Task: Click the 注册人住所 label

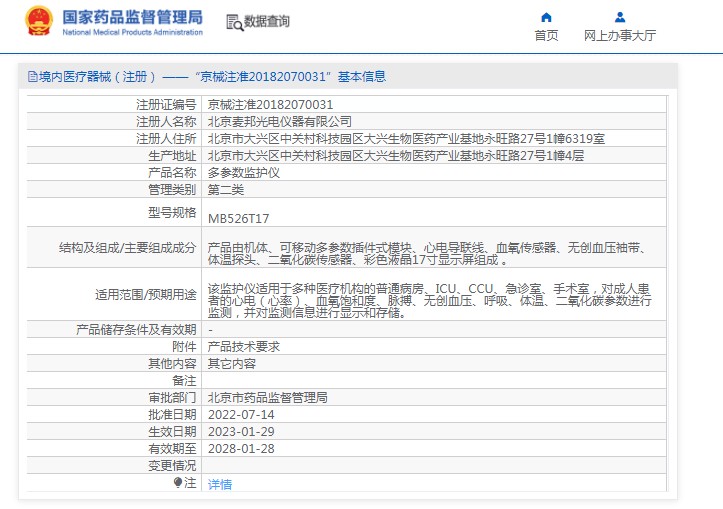Action: click(x=166, y=139)
